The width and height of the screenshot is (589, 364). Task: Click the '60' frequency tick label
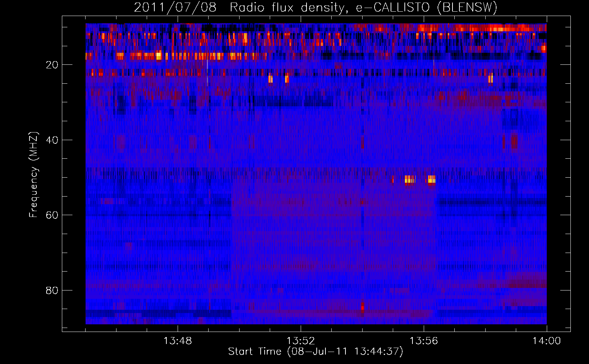click(x=52, y=215)
